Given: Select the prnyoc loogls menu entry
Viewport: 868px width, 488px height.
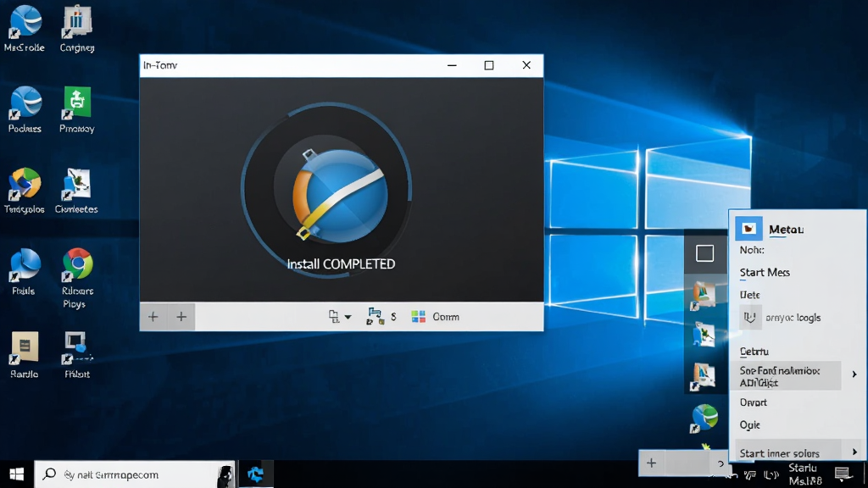Looking at the screenshot, I should tap(793, 318).
